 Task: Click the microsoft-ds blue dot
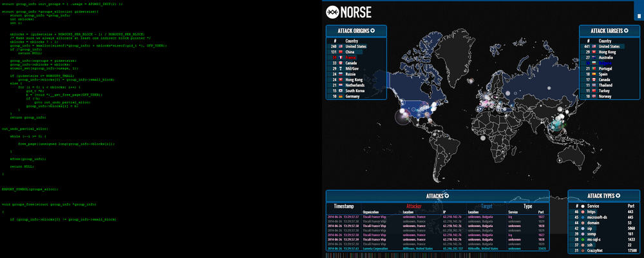583,217
